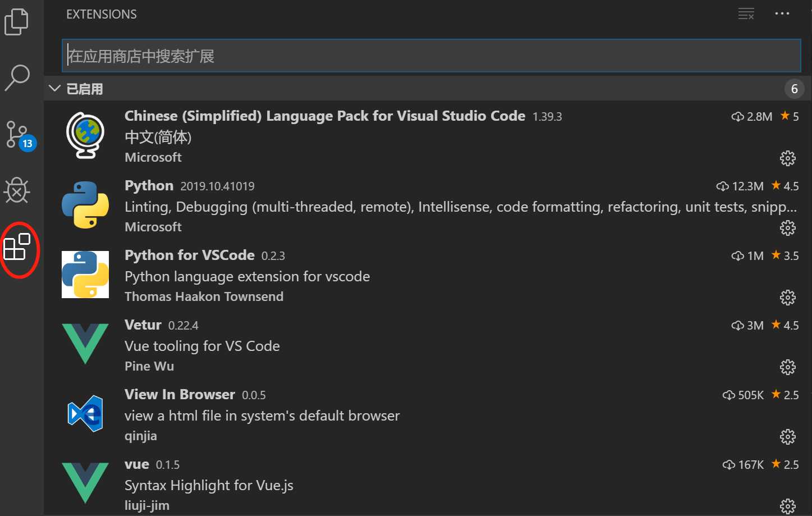Click Pine Wu publisher name

pos(149,366)
